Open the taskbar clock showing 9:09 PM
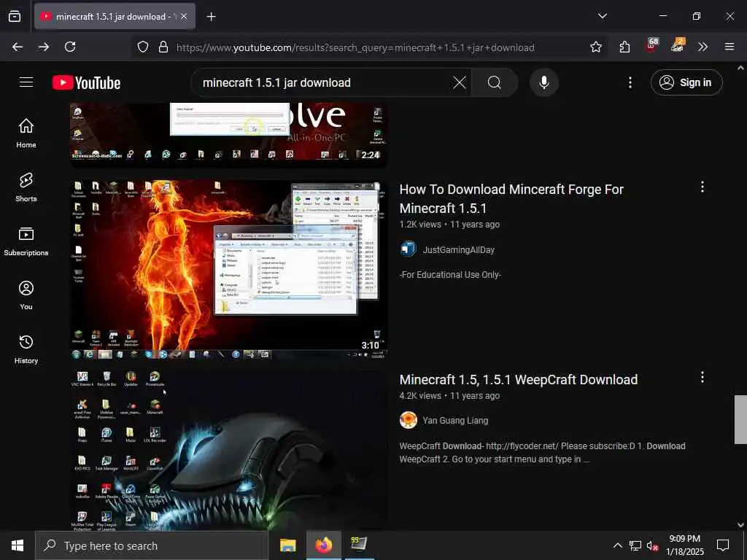Viewport: 747px width, 560px height. (684, 545)
